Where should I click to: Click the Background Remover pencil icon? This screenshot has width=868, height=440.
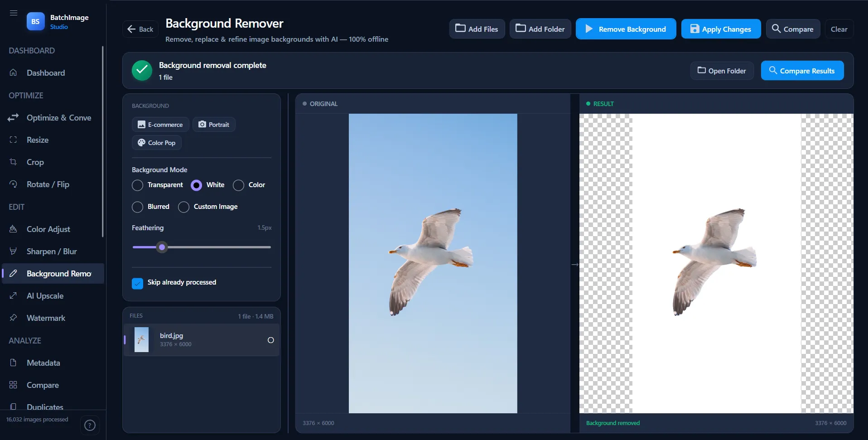[x=13, y=273]
